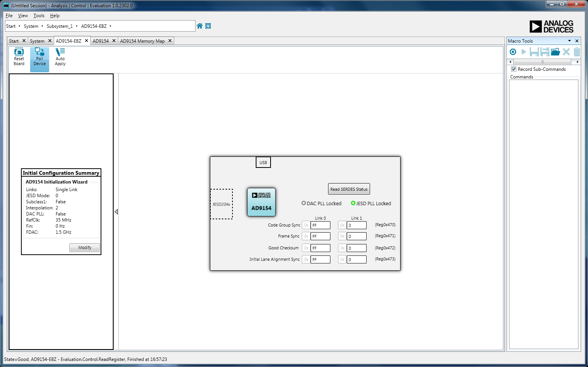588x367 pixels.
Task: Click the Macro Tools scrollbar left arrow
Action: point(511,62)
